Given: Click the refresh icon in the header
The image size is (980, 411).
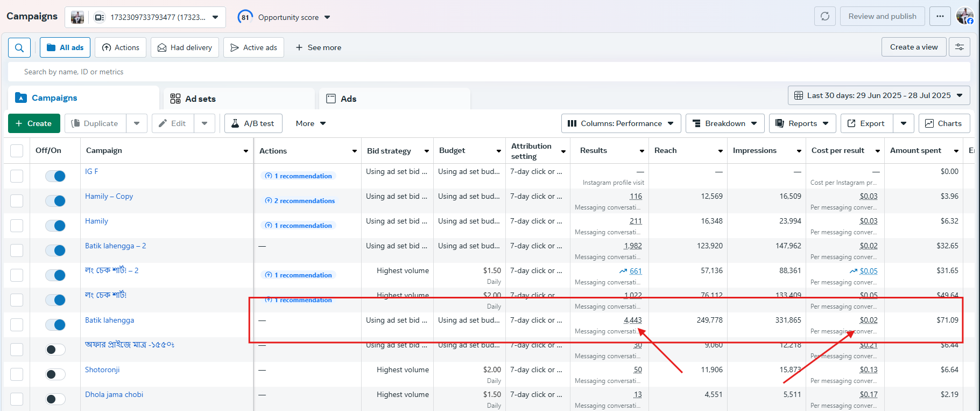Looking at the screenshot, I should pyautogui.click(x=824, y=16).
